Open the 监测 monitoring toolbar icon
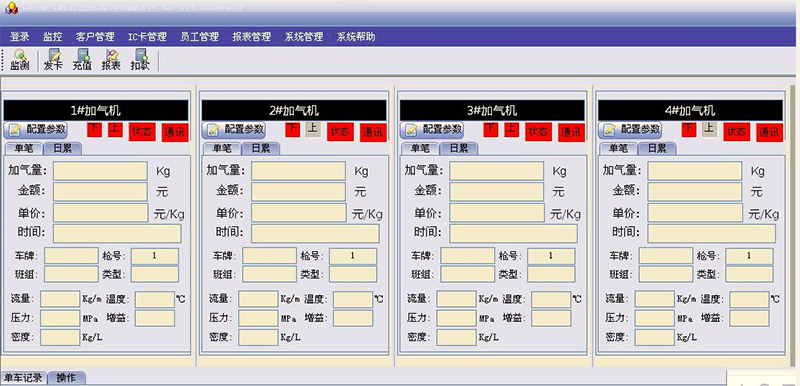Viewport: 800px width, 386px height. point(19,60)
